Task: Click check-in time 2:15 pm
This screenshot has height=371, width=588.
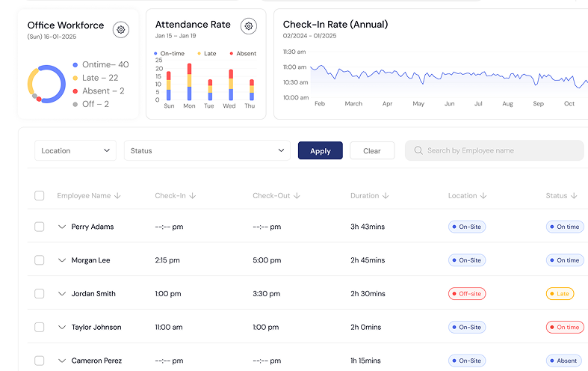Action: (x=167, y=260)
